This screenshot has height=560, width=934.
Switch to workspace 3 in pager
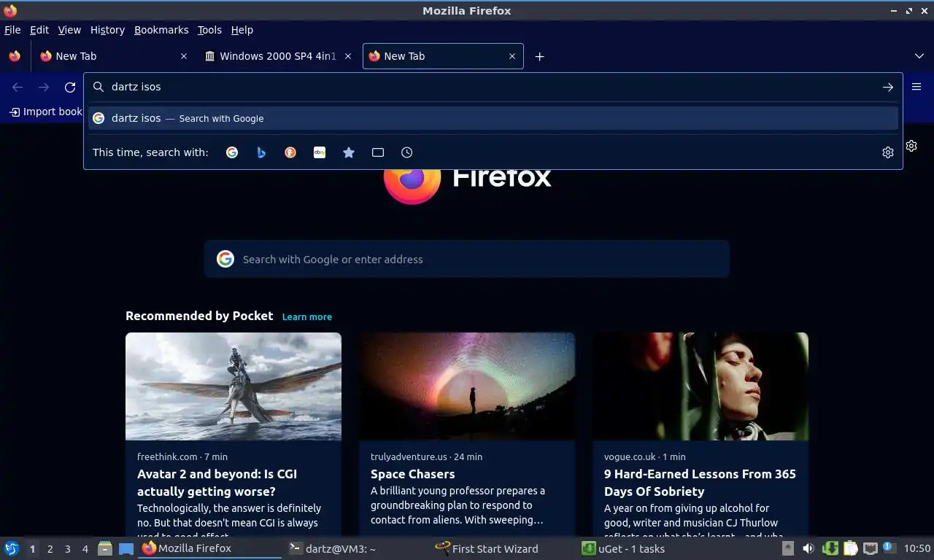pos(67,548)
